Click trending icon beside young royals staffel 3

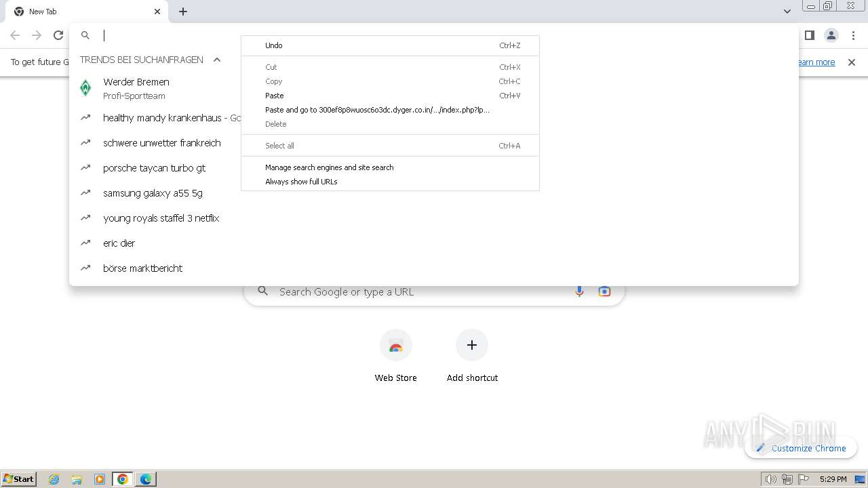tap(85, 218)
